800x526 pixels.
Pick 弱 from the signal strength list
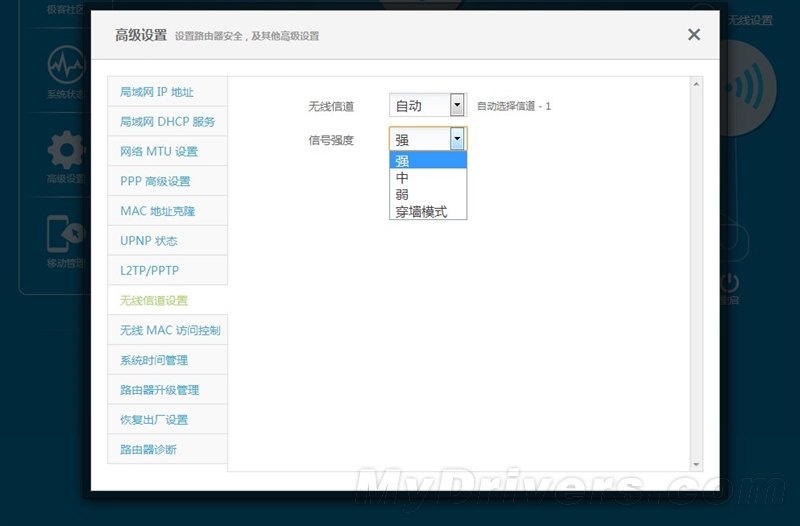coord(427,194)
